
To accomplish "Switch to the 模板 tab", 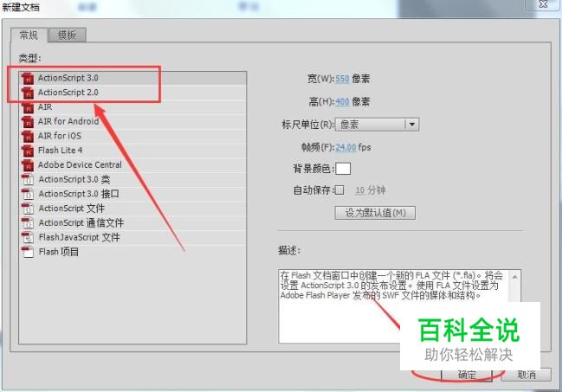I will tap(67, 35).
